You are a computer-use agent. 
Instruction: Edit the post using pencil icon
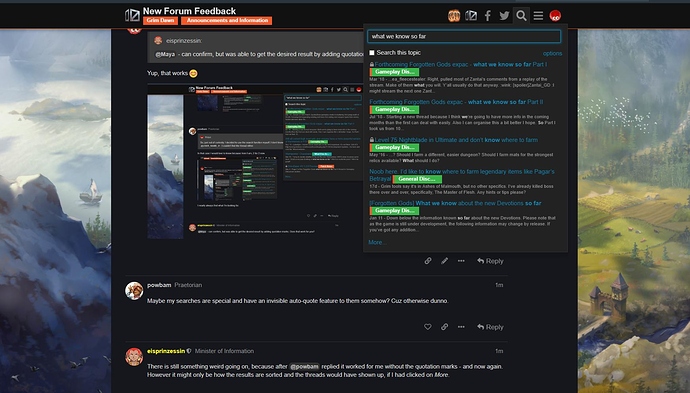point(444,261)
